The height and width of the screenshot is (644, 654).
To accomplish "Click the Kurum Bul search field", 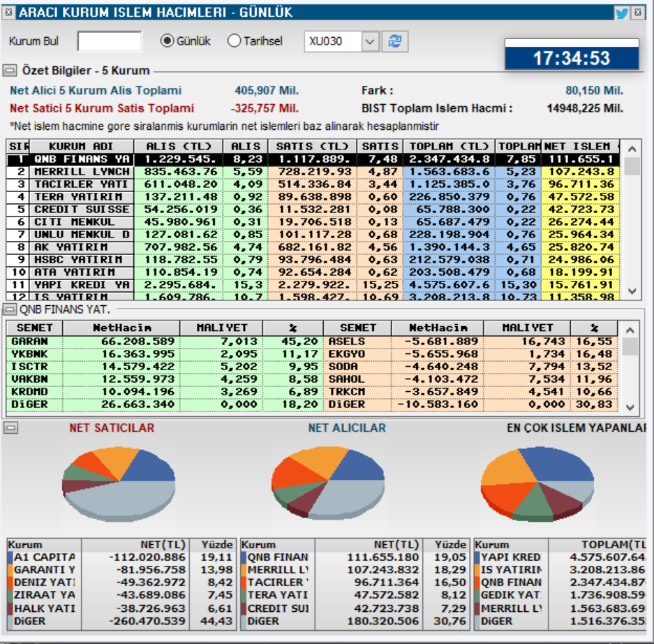I will point(110,41).
